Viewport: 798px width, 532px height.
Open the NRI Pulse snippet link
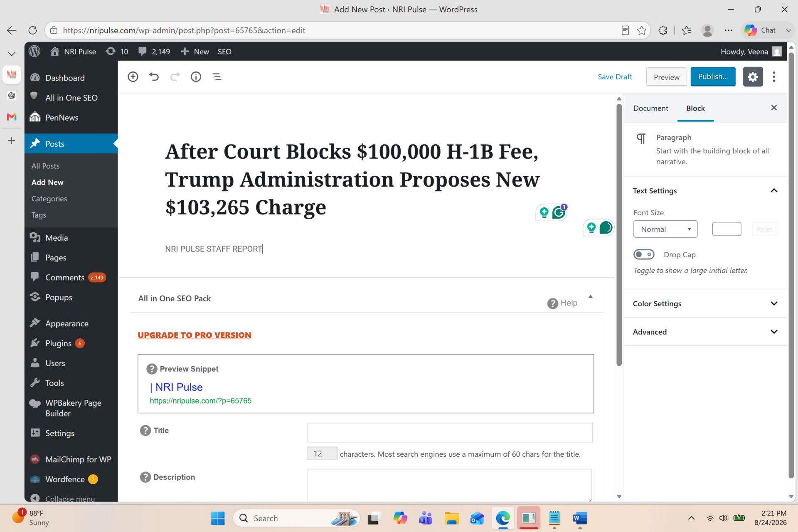coord(176,387)
